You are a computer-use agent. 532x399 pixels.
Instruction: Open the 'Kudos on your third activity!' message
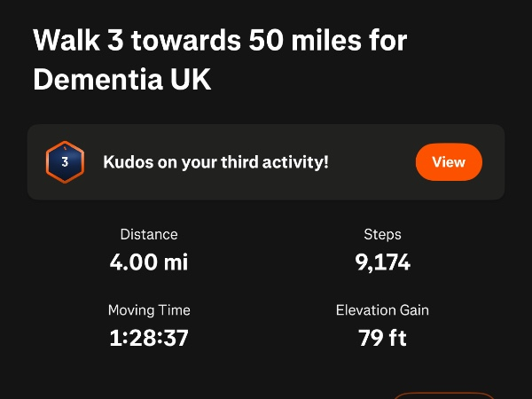coord(215,162)
